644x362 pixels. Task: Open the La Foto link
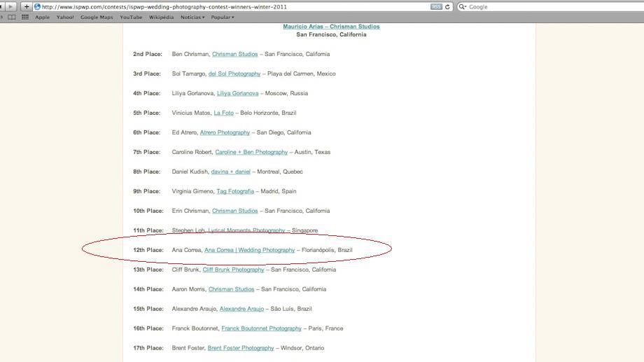(224, 113)
